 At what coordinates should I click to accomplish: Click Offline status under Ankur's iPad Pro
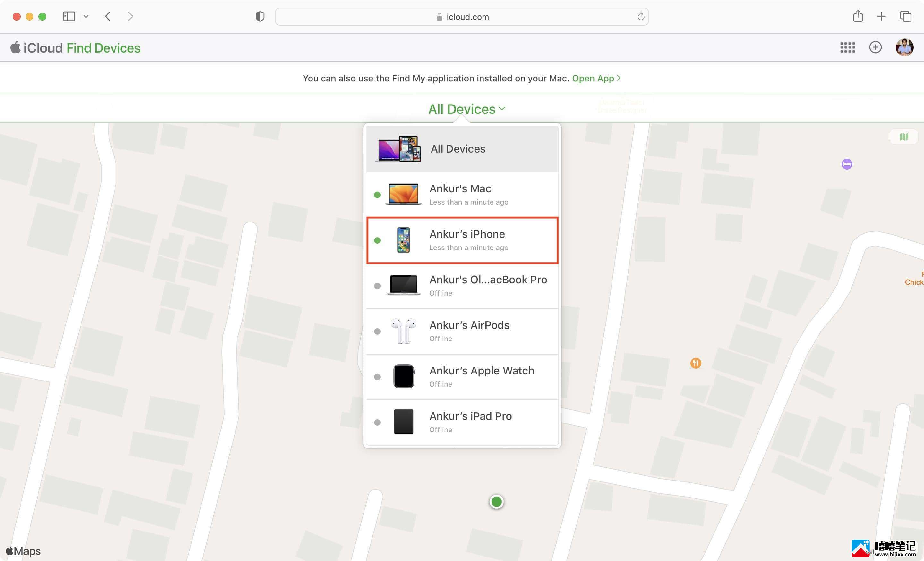(x=440, y=430)
